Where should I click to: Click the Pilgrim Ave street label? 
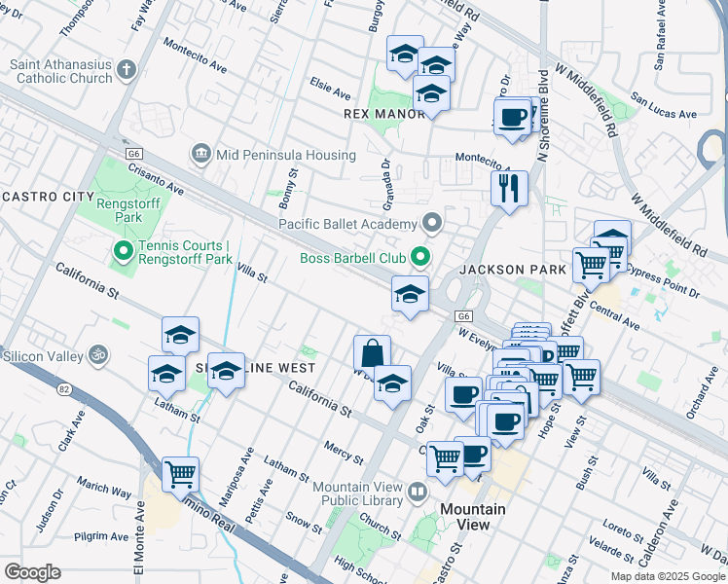tap(101, 536)
